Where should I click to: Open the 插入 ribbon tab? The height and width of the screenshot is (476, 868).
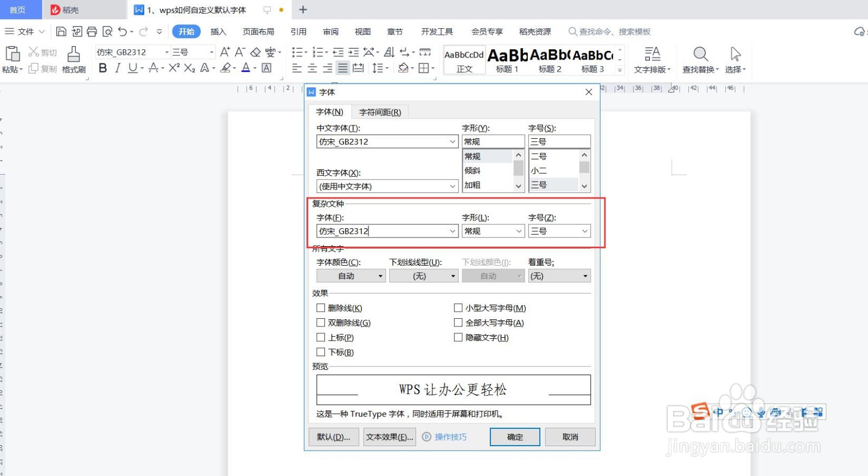218,31
